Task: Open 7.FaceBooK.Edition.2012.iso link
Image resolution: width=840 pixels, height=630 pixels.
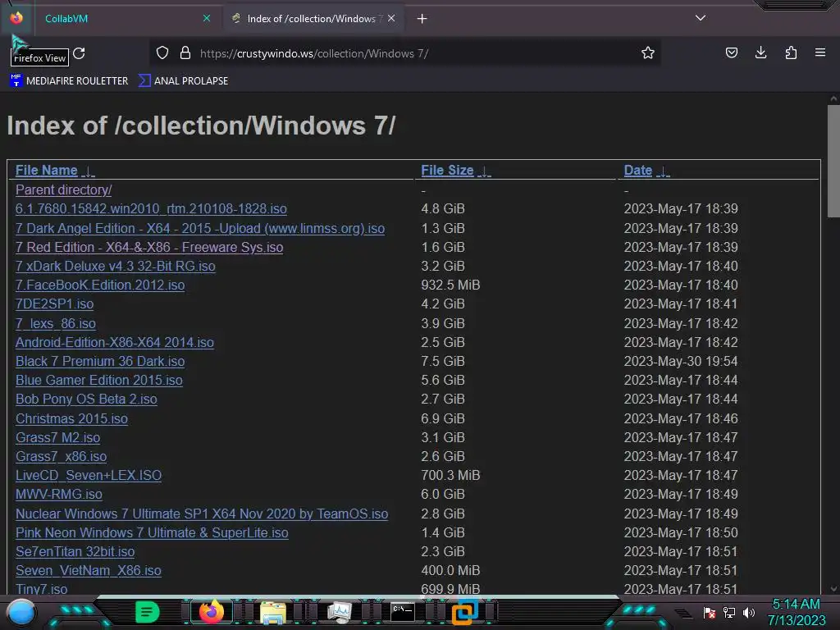Action: click(x=100, y=285)
